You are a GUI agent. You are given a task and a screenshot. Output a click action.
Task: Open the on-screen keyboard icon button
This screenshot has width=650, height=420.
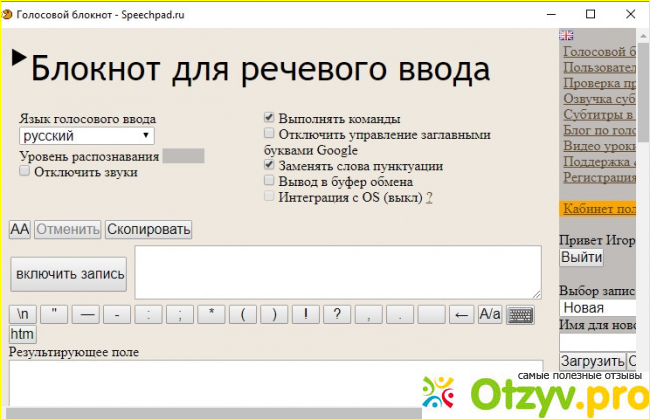519,314
